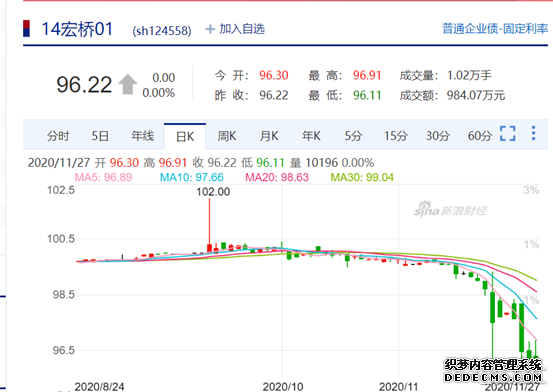
Task: Click the 今开 value 96.30
Action: 274,75
